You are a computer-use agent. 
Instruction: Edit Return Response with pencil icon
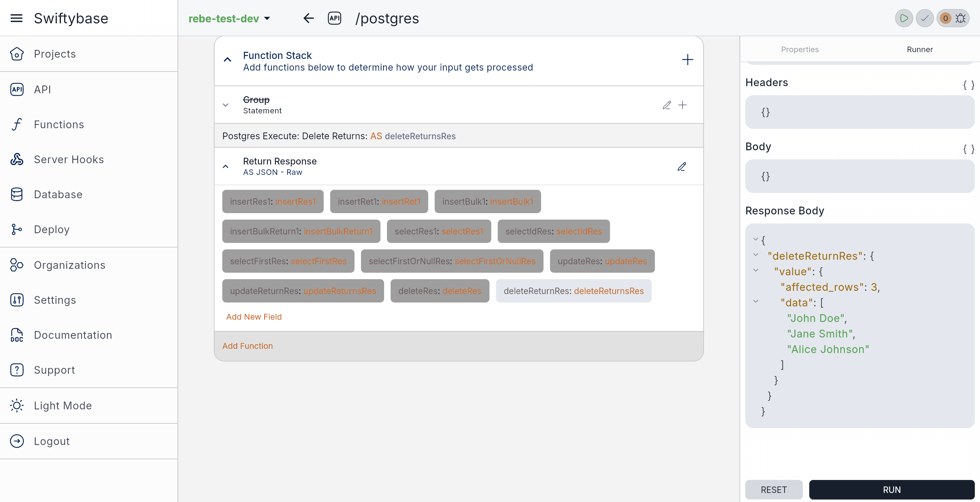coord(682,166)
